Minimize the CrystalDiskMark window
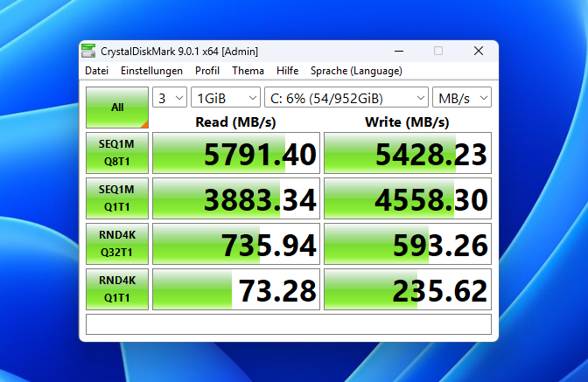Screen dimensions: 588x382 [399, 51]
